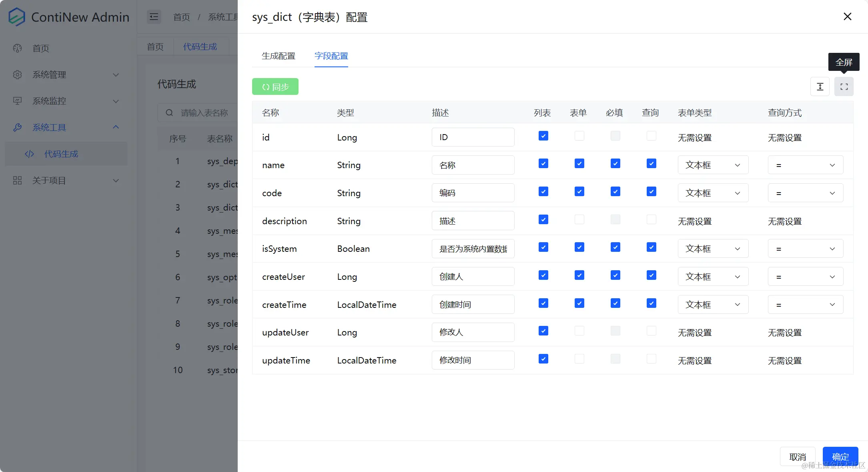This screenshot has width=868, height=472.
Task: Uncheck the 列表 checkbox for id field
Action: coord(543,136)
